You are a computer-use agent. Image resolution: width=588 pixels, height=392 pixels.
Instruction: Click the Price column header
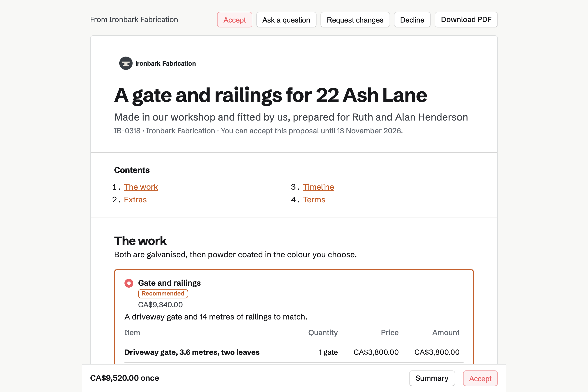[x=390, y=332]
